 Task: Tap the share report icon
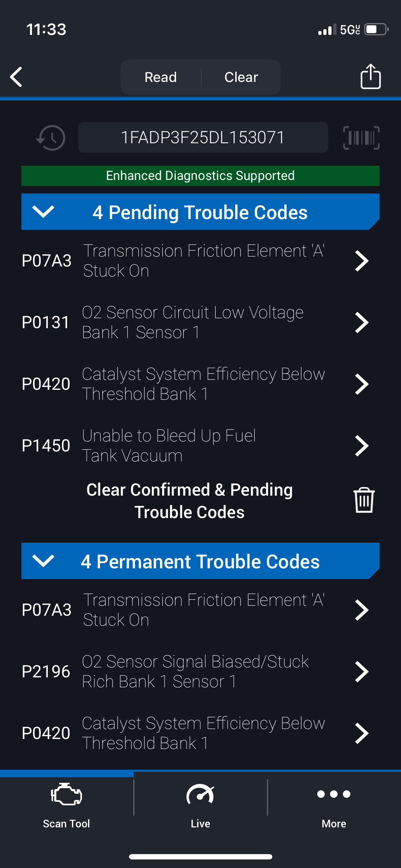click(x=370, y=77)
